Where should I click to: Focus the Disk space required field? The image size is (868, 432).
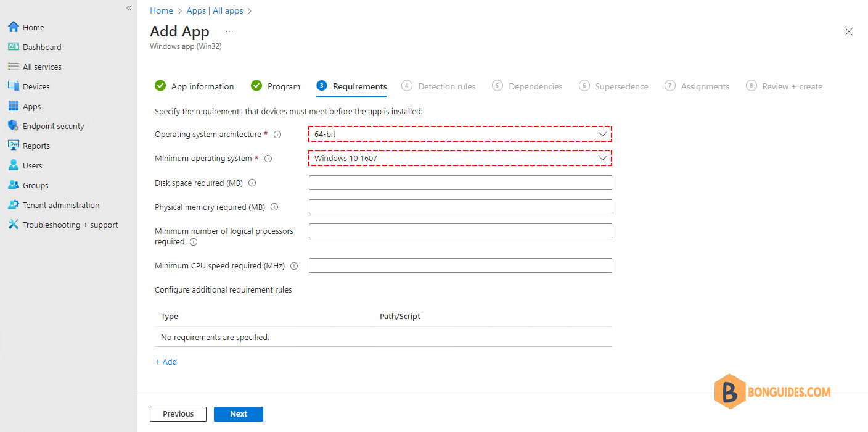(x=460, y=183)
